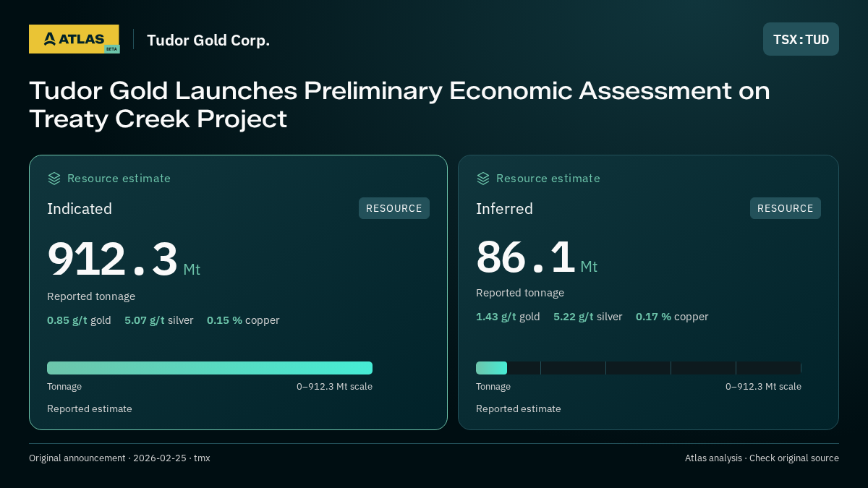
Task: Click the 86.1 Mt tonnage value
Action: coord(537,257)
